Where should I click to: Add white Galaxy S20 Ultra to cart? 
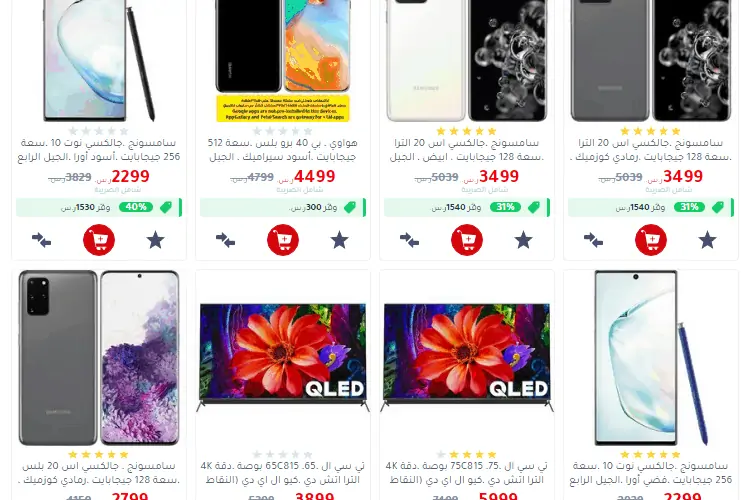tap(467, 240)
